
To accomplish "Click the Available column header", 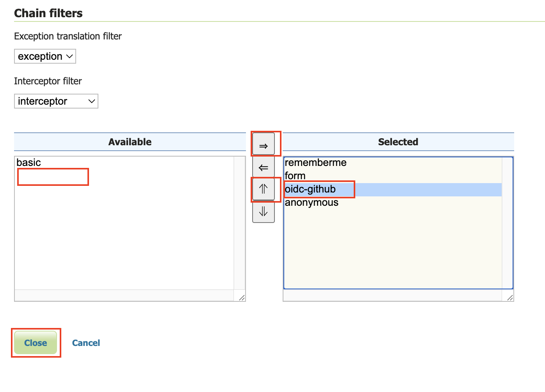I will [x=130, y=142].
